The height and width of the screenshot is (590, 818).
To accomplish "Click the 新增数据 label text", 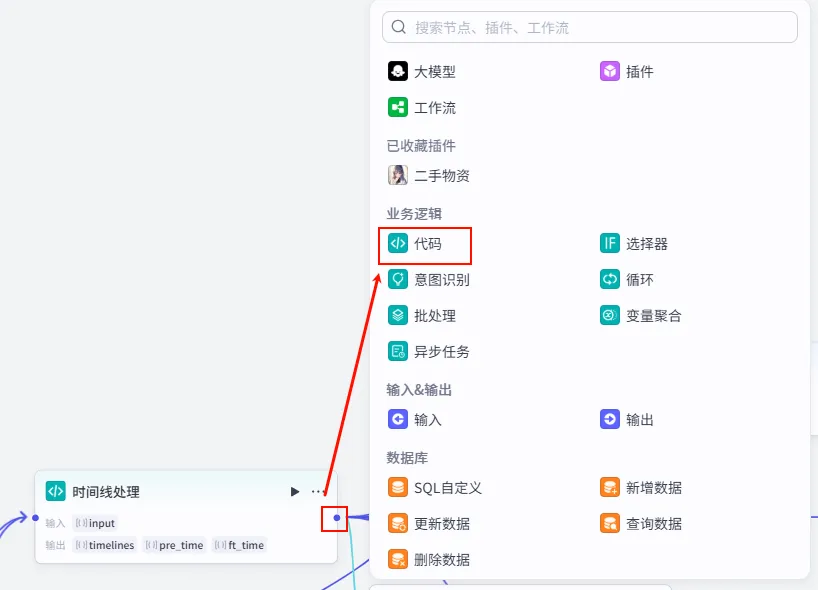I will 654,488.
